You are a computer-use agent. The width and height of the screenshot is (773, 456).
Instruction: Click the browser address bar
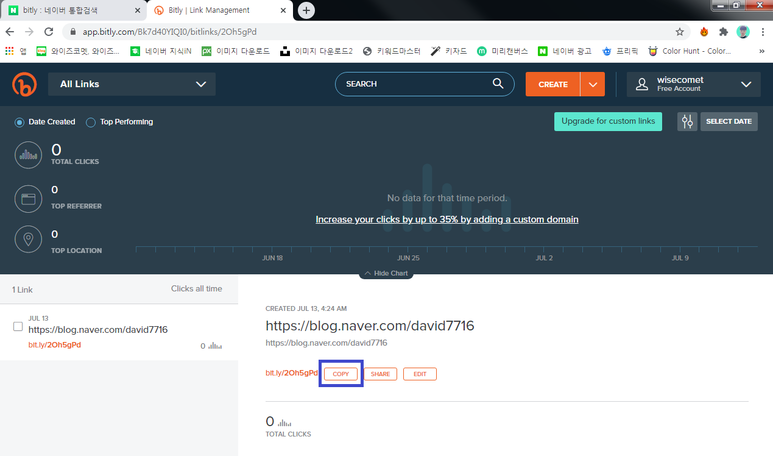tap(375, 32)
